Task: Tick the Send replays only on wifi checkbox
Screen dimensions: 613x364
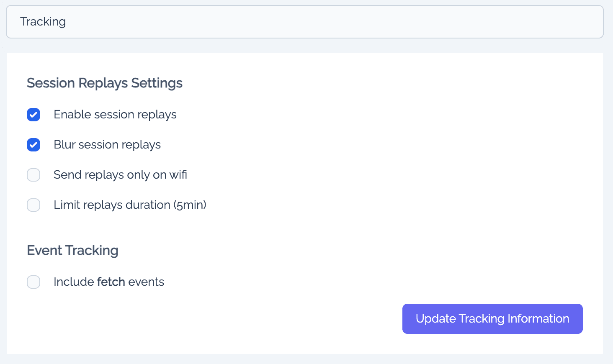Action: pyautogui.click(x=33, y=175)
